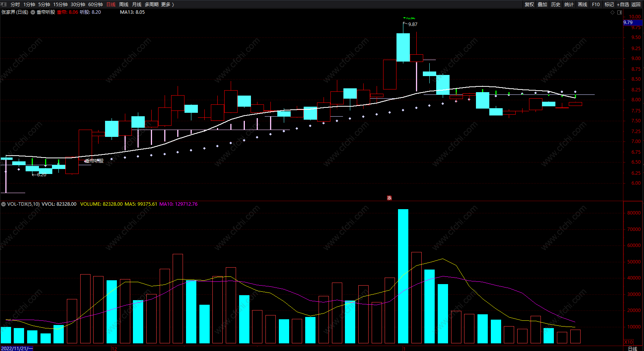
Task: Switch to the 周线 weekly chart
Action: click(x=124, y=5)
